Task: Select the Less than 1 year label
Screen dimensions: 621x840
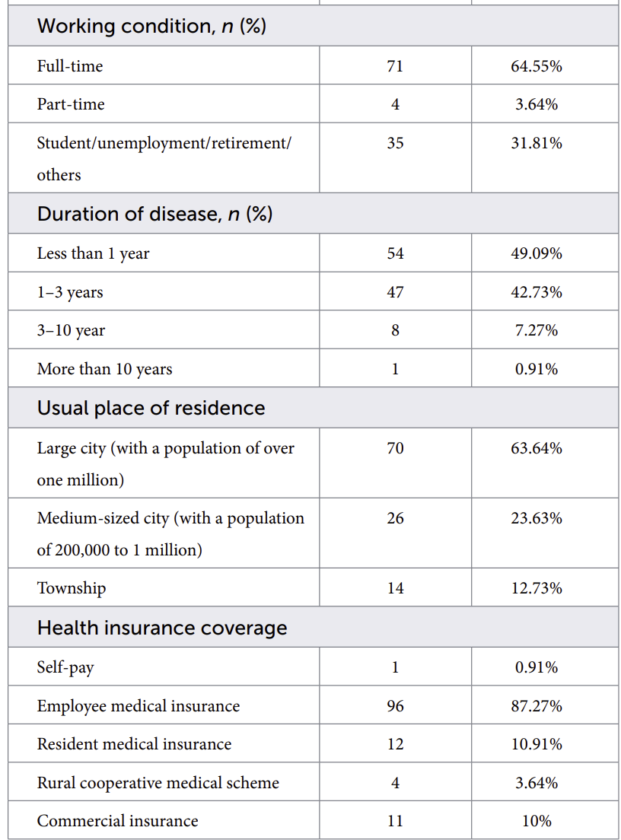Action: [94, 253]
